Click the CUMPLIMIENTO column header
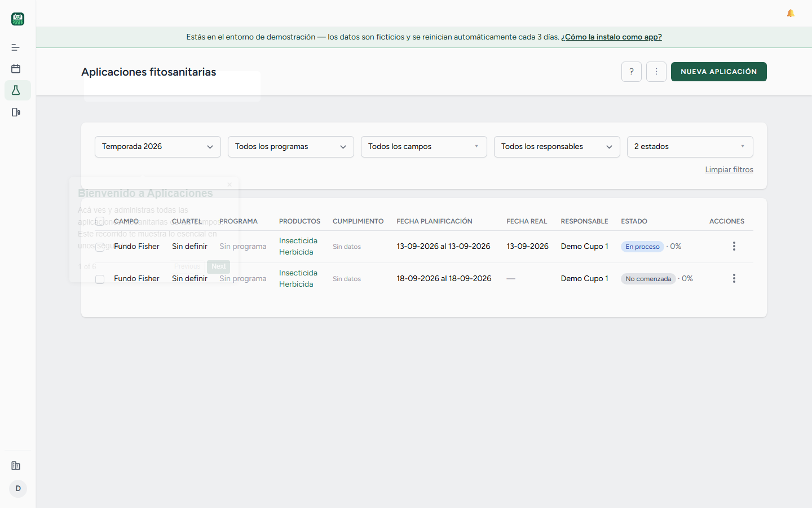 coord(358,221)
